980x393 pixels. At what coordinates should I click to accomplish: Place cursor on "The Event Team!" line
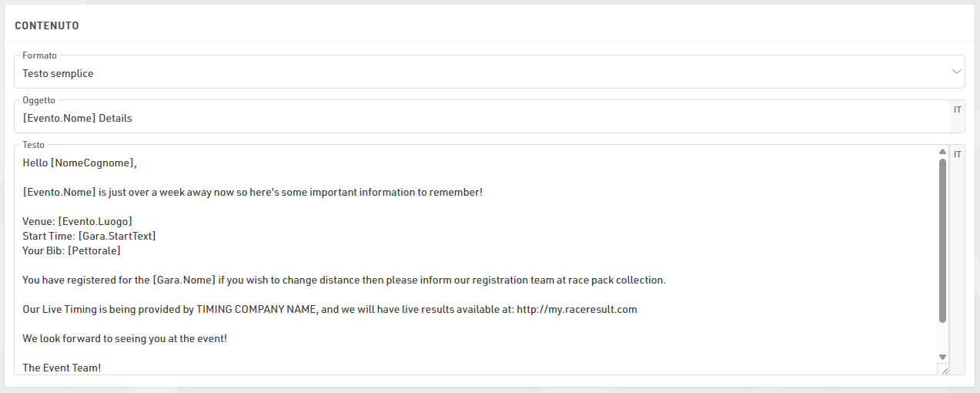click(x=62, y=368)
